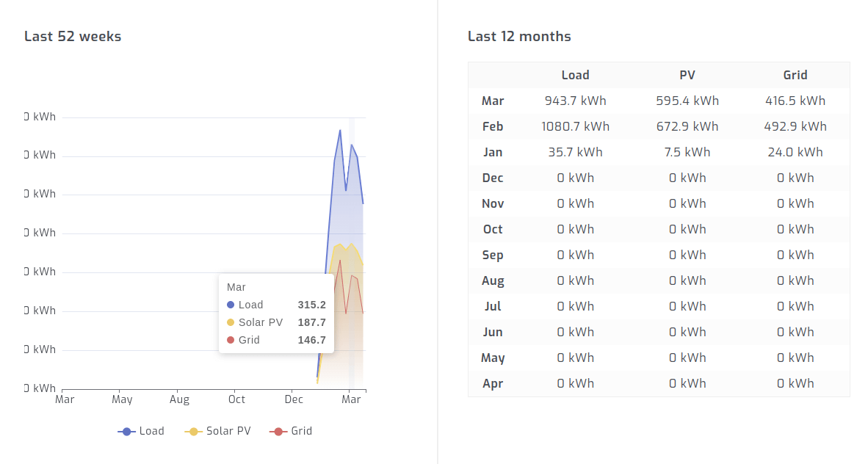Select the Load peak on the area chart
The image size is (868, 464).
click(340, 131)
